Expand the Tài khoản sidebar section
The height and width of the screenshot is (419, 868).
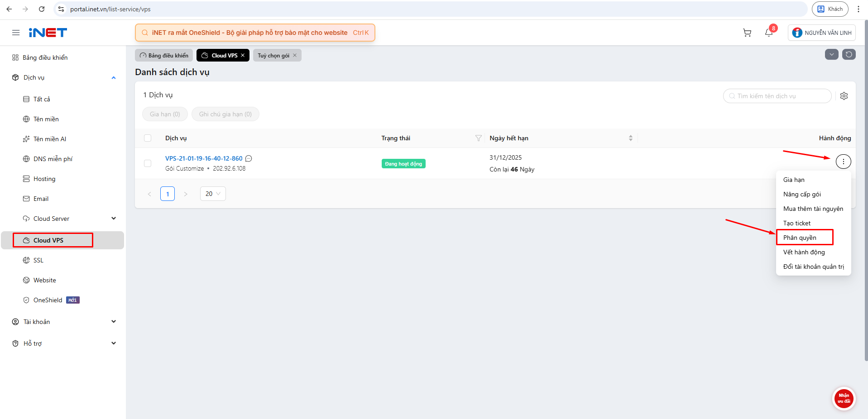[x=114, y=322]
